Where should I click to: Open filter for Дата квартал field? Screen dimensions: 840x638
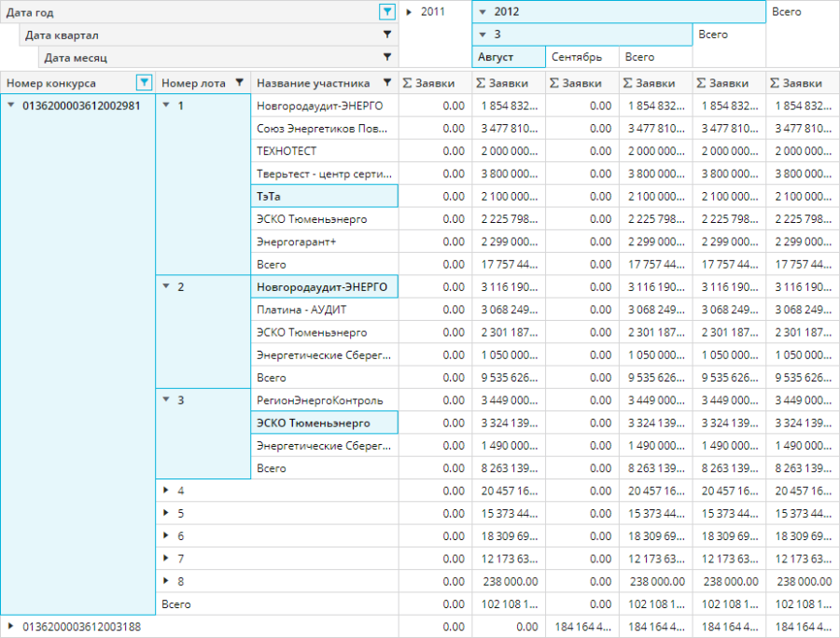(387, 35)
